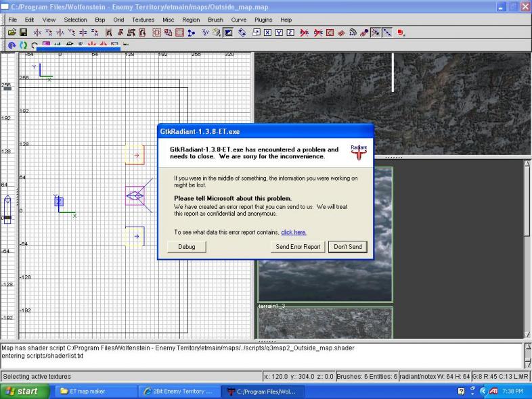Click the Radiant logo in error dialog
Screen dimensions: 532x399
(x=359, y=153)
